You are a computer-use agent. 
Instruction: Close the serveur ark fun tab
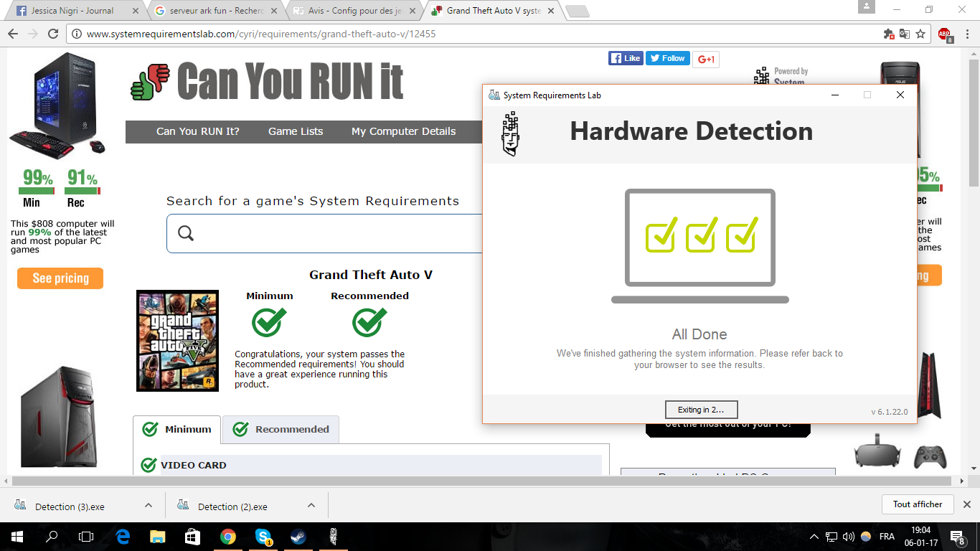[275, 11]
